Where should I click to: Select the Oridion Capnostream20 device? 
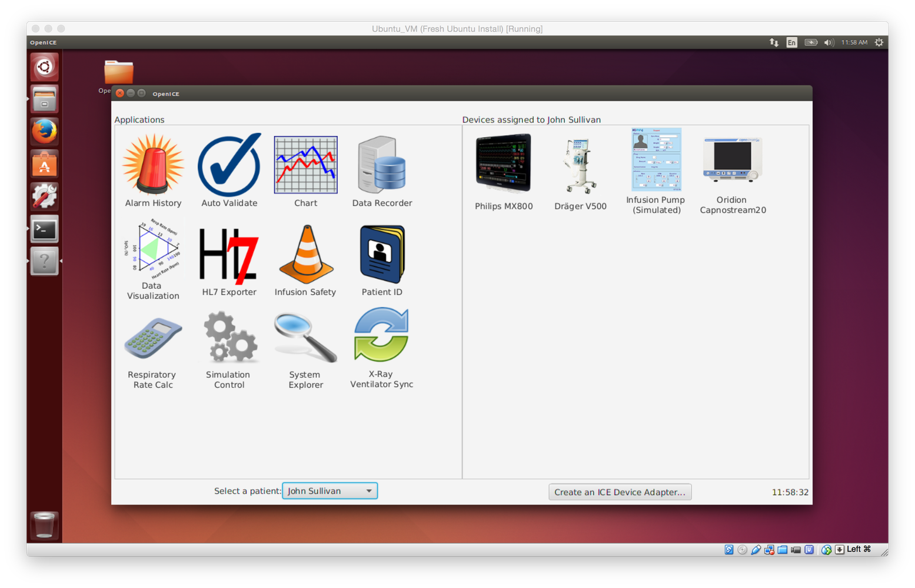[733, 175]
